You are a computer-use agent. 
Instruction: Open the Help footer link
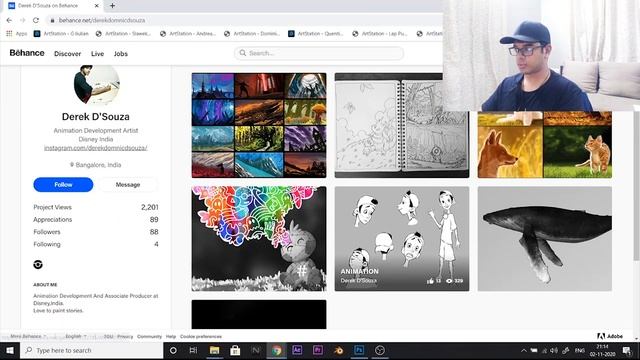point(171,336)
